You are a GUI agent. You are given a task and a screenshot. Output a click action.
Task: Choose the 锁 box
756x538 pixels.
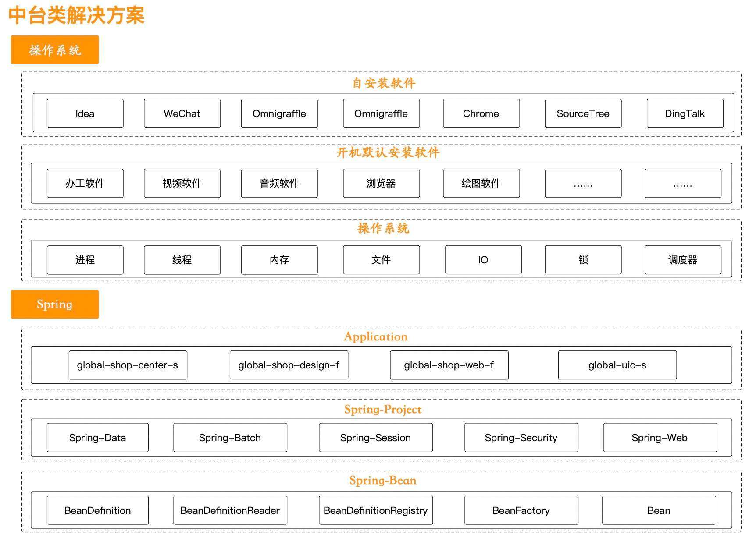click(583, 260)
